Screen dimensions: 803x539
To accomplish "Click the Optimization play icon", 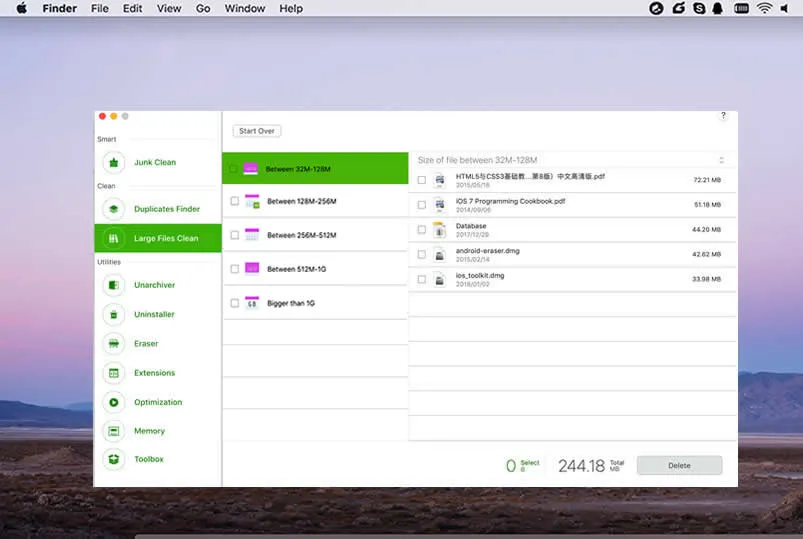I will [114, 402].
